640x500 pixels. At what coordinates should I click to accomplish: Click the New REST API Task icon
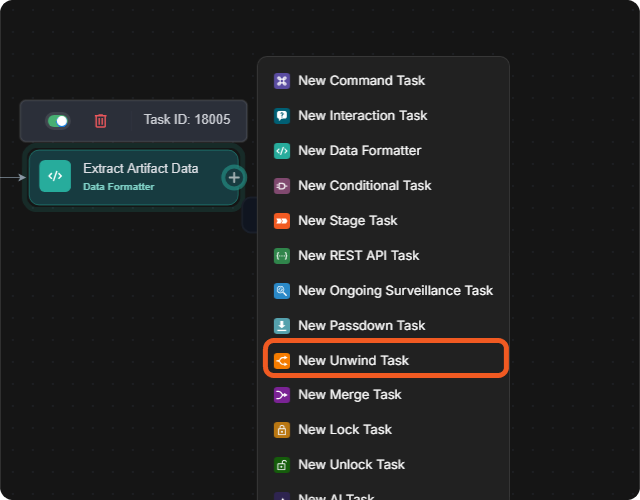282,256
